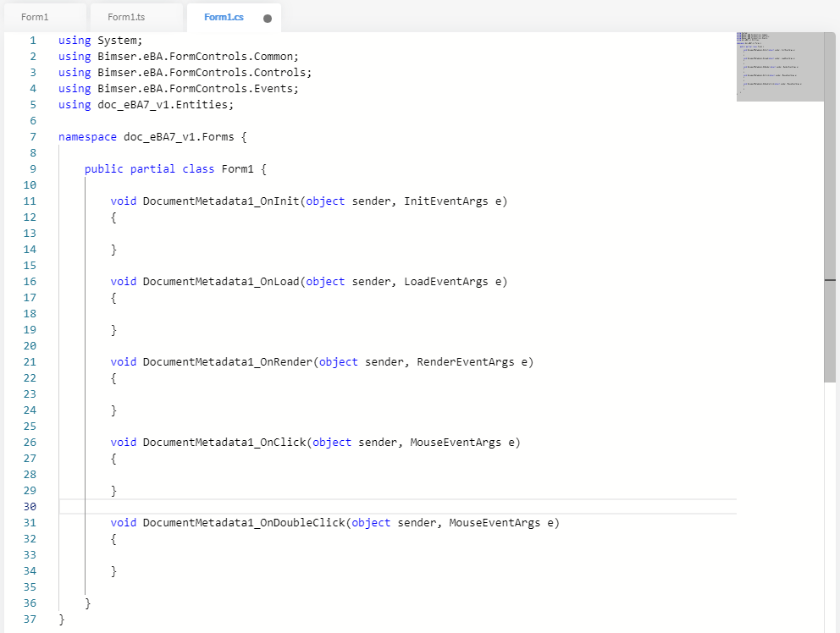
Task: Place cursor inside the empty OnInit body
Action: pyautogui.click(x=169, y=233)
